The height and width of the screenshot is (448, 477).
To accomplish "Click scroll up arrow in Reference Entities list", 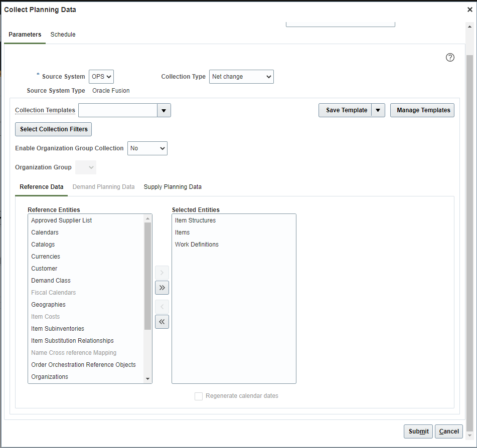I will point(147,219).
